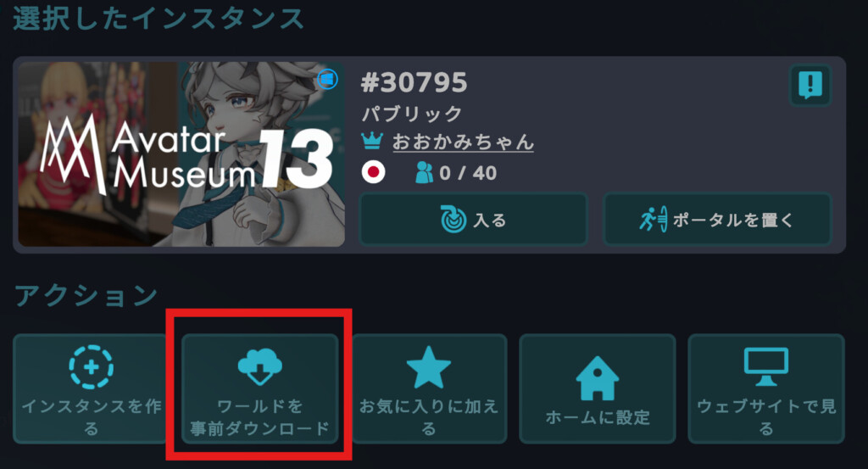Click the ポータルを置く button text
The width and height of the screenshot is (868, 469).
click(x=732, y=221)
